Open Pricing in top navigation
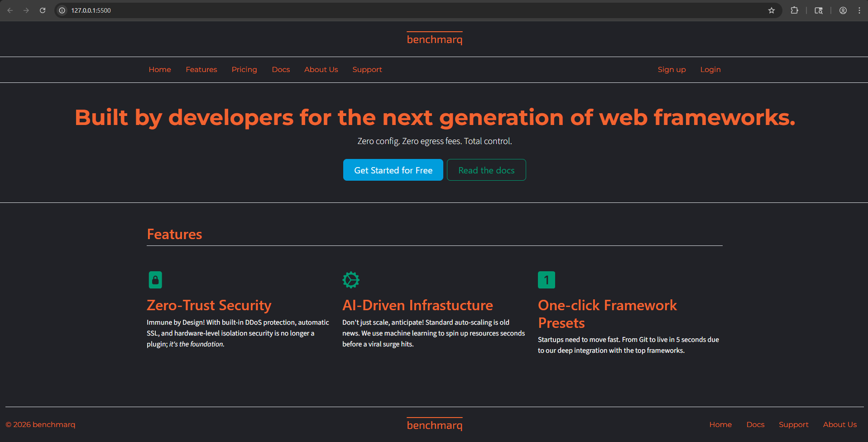 [245, 69]
